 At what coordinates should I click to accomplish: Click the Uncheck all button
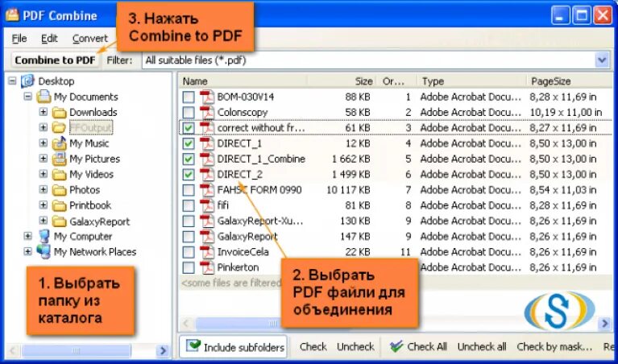tap(482, 346)
